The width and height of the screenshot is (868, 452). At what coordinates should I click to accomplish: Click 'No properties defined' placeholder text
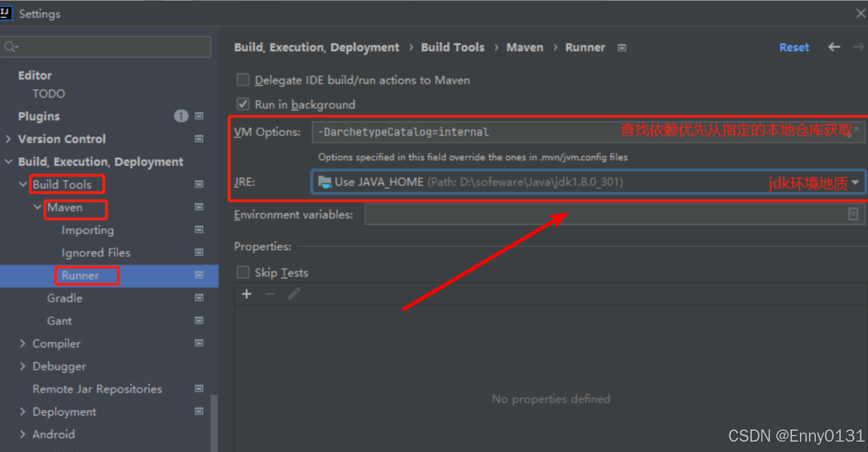click(x=551, y=399)
